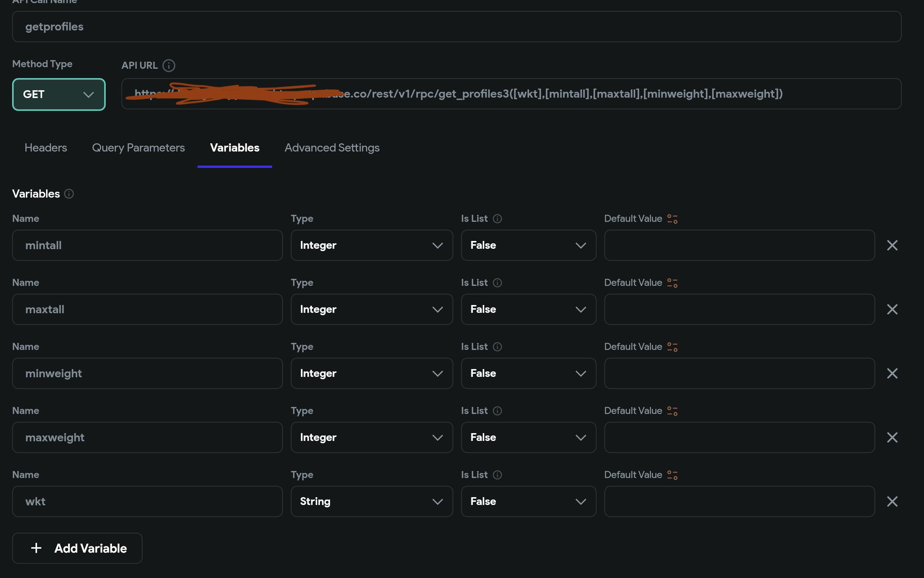Open variable picker for mintall default value
The image size is (924, 578).
(672, 219)
